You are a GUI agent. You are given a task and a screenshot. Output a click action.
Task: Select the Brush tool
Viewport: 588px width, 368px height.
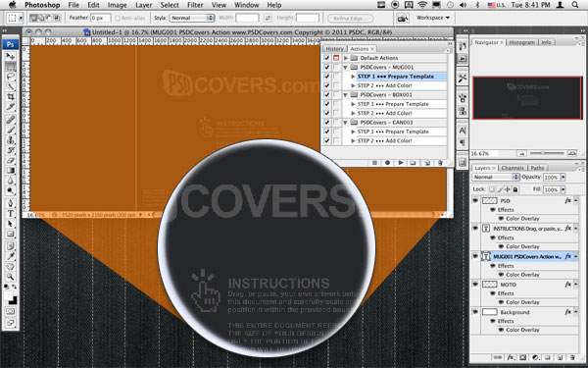tap(11, 130)
